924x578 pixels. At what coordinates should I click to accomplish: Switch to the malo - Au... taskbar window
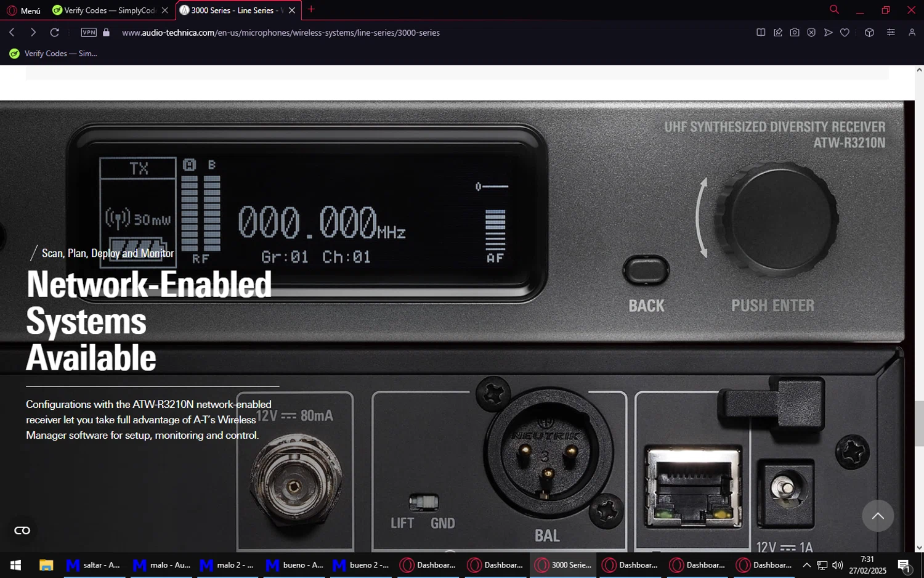(x=162, y=565)
